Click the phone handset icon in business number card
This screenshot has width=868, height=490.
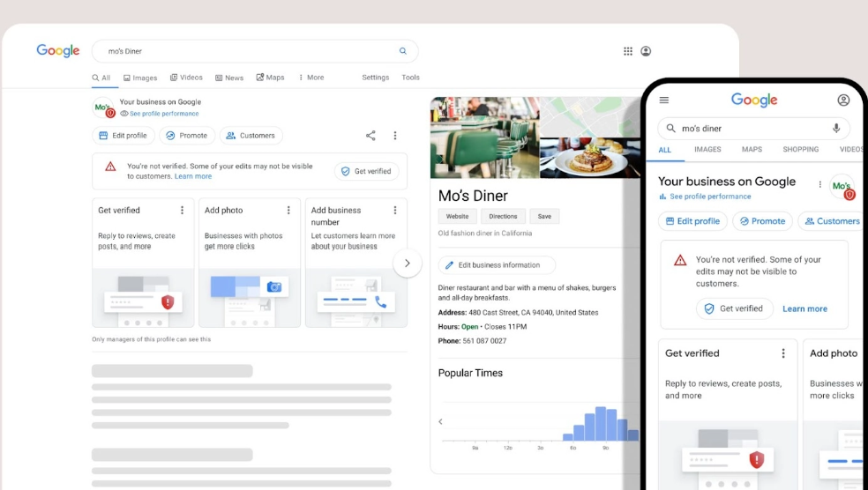tap(381, 302)
